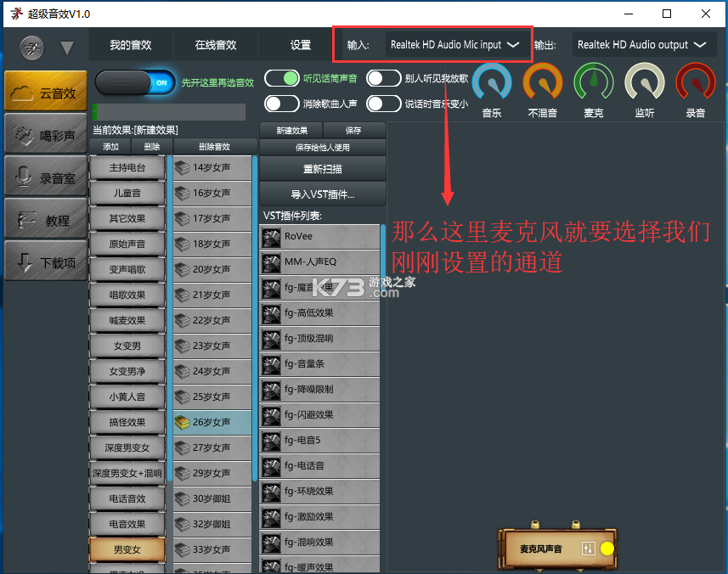Viewport: 728px width, 574px height.
Task: Click the 添加 button
Action: [110, 147]
